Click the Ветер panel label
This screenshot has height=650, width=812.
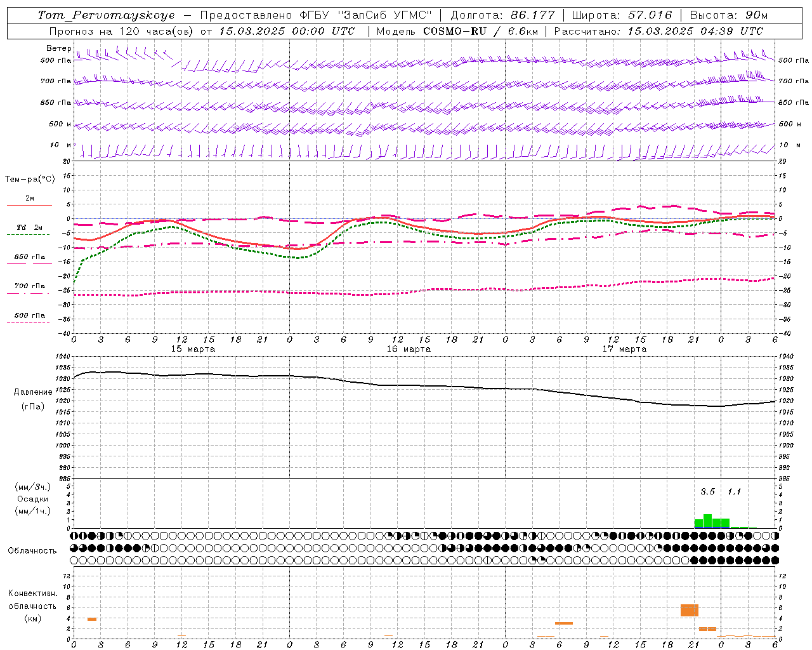click(58, 48)
